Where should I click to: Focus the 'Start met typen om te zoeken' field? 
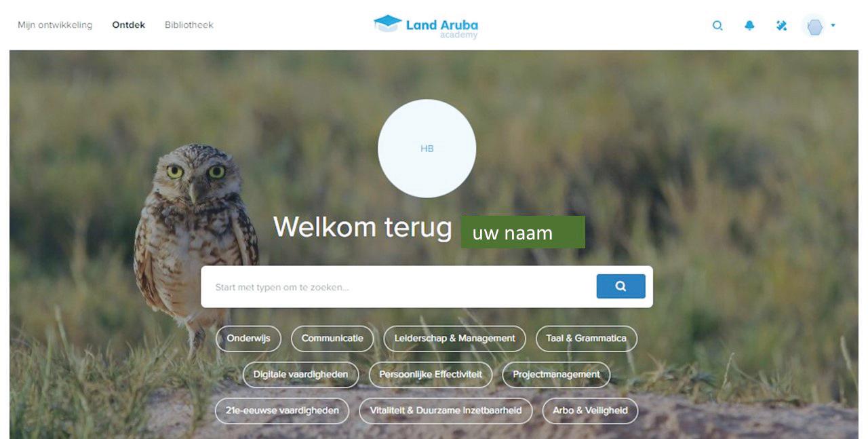tap(399, 287)
